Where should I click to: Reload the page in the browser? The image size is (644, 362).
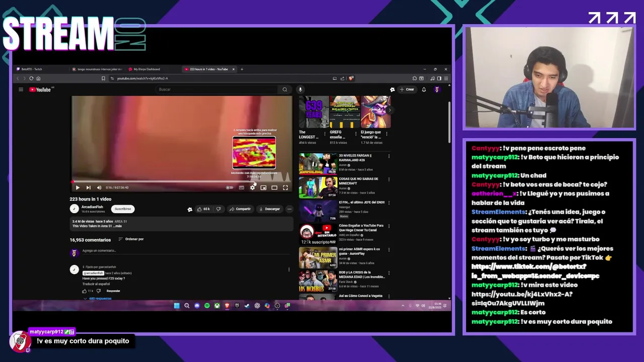31,78
